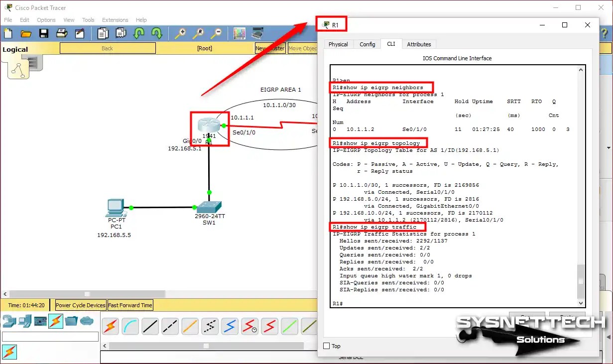This screenshot has height=364, width=613.
Task: Save the current Packet Tracer topology
Action: (x=43, y=33)
